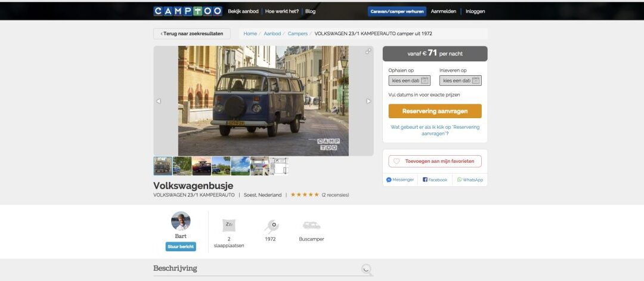Open 'Bekijk aanbod' in top menu
The image size is (644, 281).
point(243,11)
